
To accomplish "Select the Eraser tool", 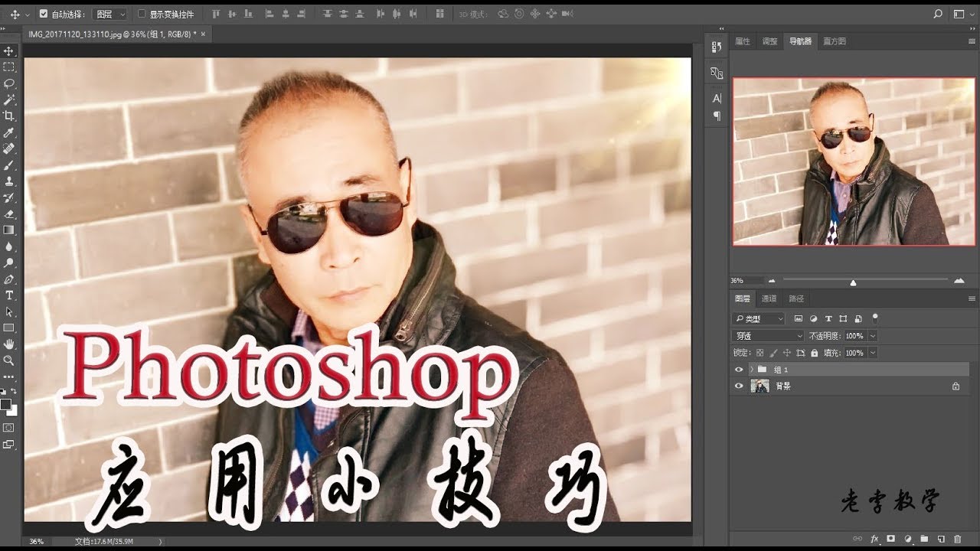I will click(x=9, y=214).
